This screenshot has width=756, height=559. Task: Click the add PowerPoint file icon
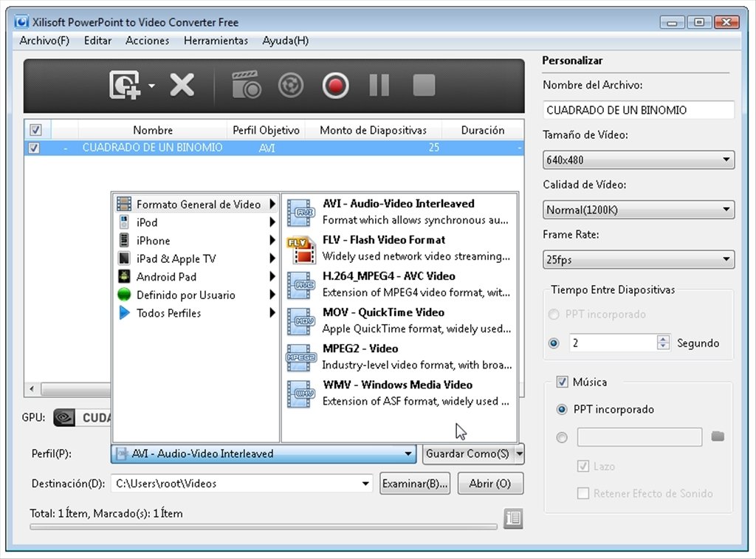coord(125,86)
